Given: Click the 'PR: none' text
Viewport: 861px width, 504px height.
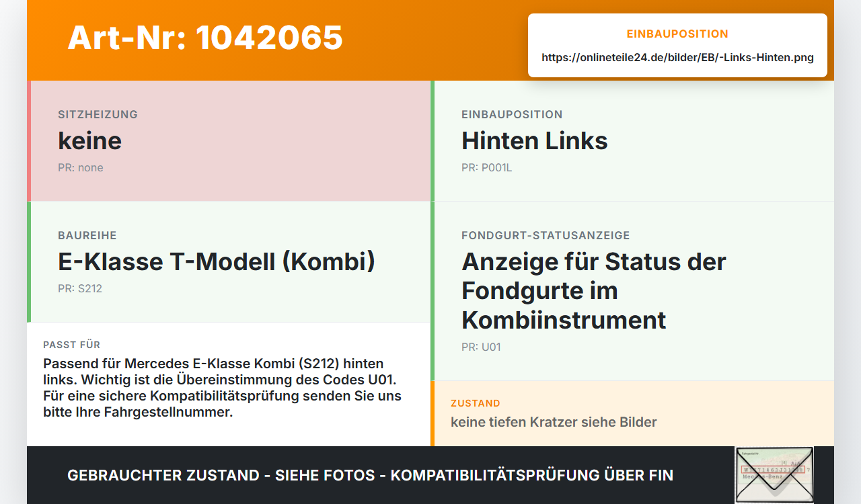Looking at the screenshot, I should click(x=81, y=168).
